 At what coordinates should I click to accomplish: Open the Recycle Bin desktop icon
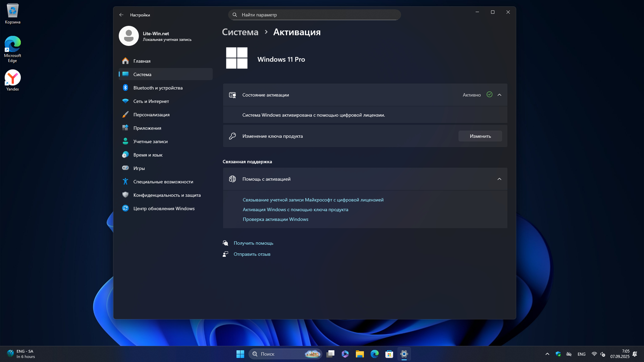(13, 14)
